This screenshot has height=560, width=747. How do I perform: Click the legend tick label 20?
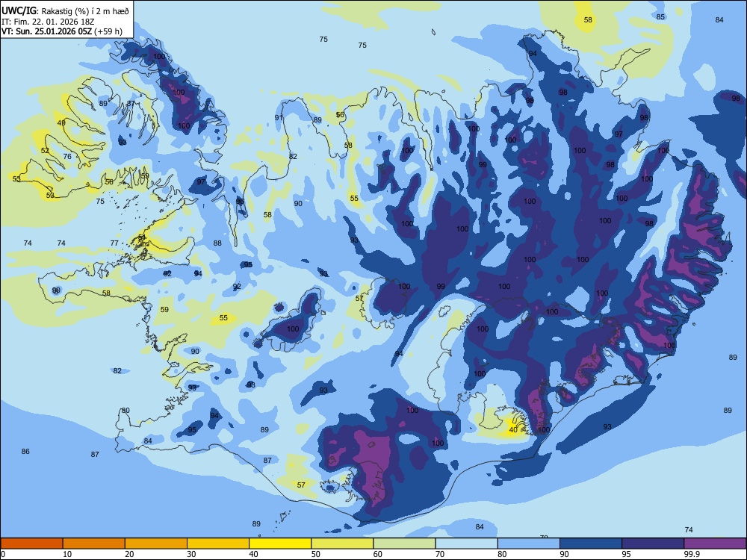tap(129, 554)
